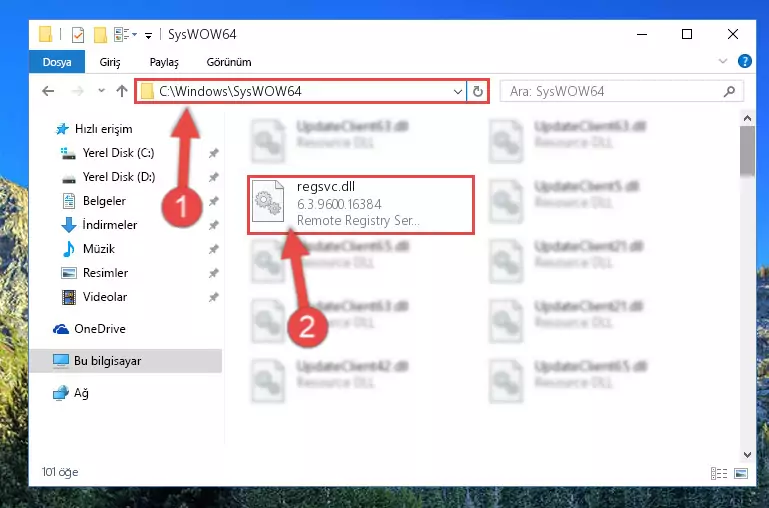Click the Remote Registry Ser... description text
The height and width of the screenshot is (508, 769).
click(358, 221)
